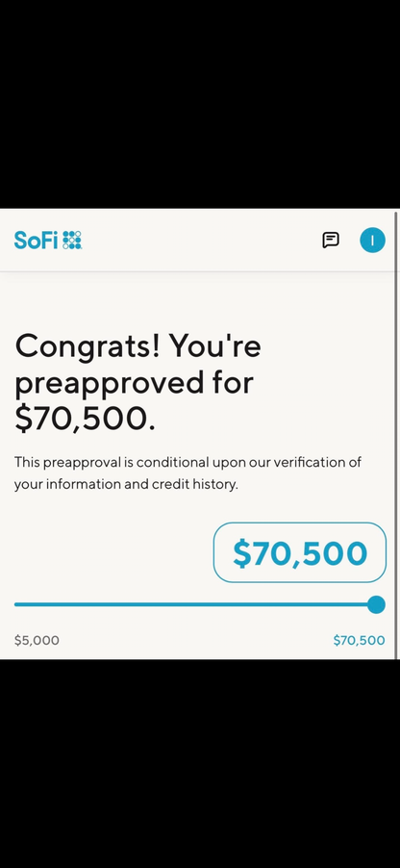Click slider track at one-quarter position
The width and height of the screenshot is (400, 868).
pos(105,604)
